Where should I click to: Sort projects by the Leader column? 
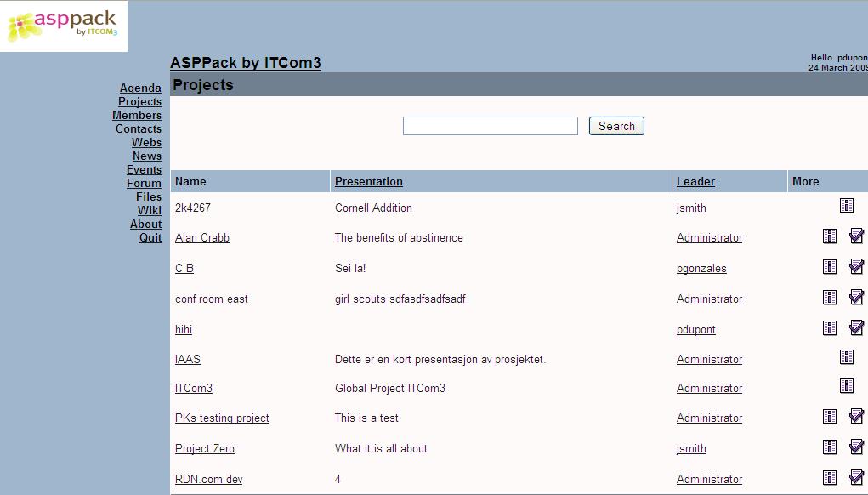tap(695, 182)
